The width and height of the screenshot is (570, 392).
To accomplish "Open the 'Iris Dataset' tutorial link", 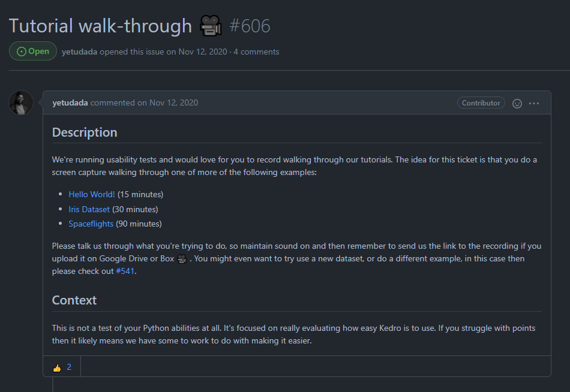I will tap(89, 209).
